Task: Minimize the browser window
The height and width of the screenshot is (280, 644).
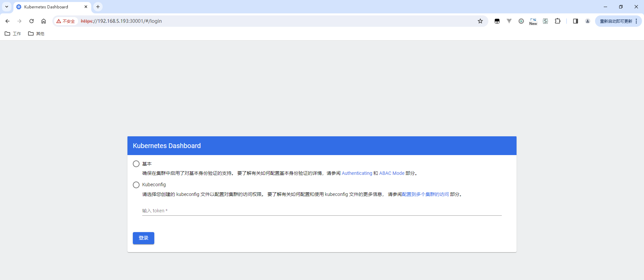Action: (605, 7)
